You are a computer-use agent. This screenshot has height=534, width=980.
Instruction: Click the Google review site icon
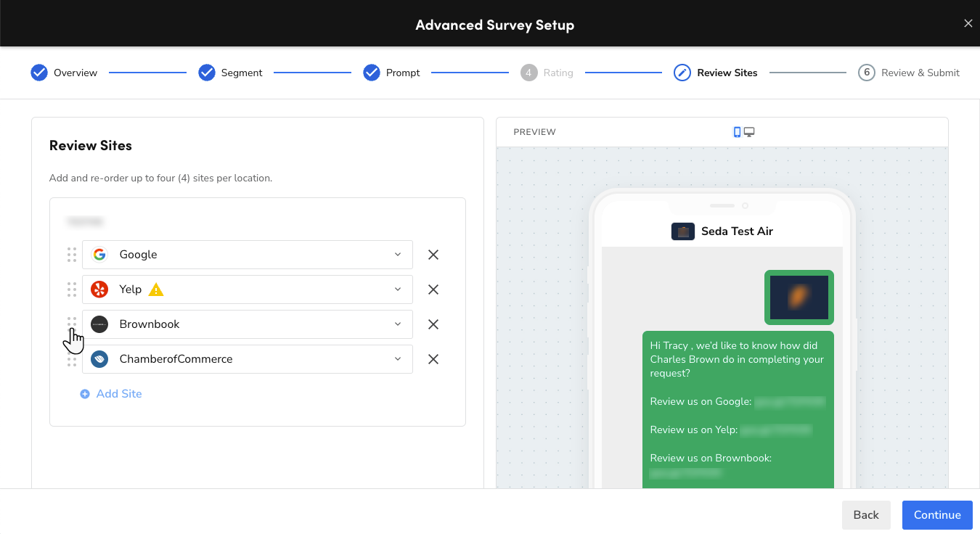tap(99, 255)
